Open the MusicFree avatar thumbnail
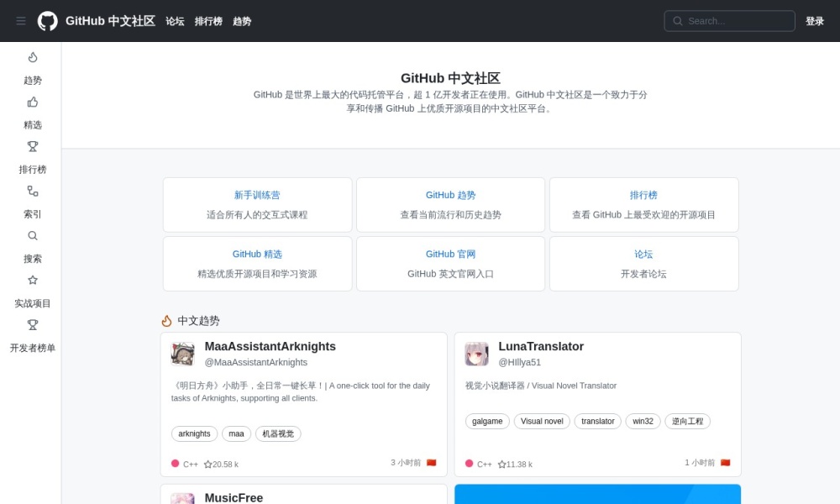840x504 pixels. tap(182, 499)
